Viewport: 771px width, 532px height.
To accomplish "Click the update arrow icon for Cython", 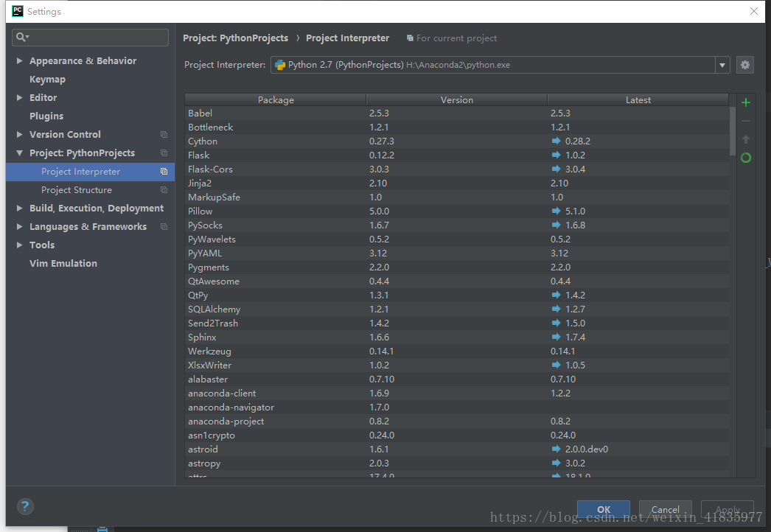I will coord(556,141).
